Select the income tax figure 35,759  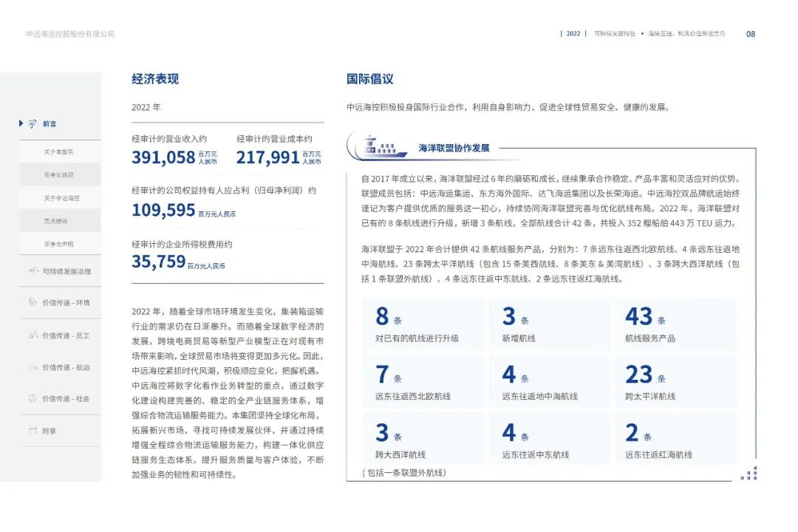pos(158,262)
